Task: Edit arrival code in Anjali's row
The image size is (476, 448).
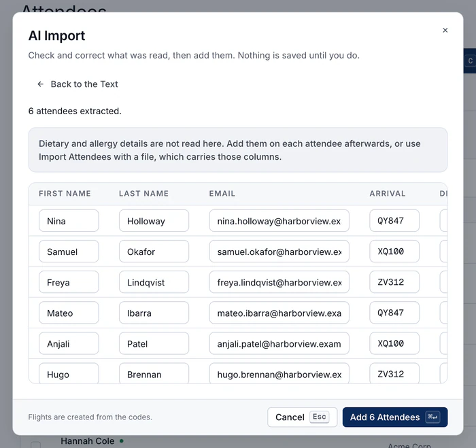Action: (394, 343)
